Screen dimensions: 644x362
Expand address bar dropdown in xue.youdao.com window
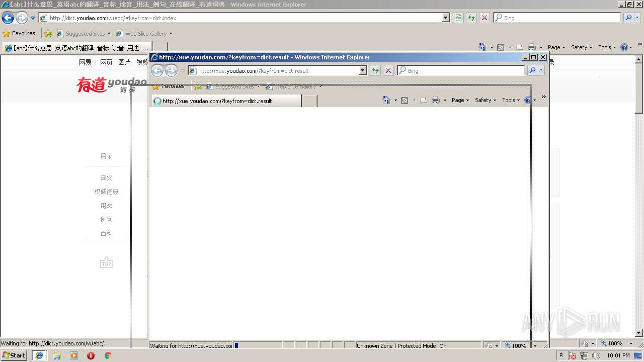pyautogui.click(x=362, y=71)
